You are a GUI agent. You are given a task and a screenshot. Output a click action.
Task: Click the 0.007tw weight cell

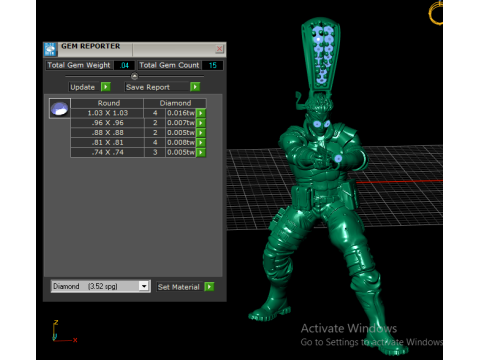pyautogui.click(x=181, y=123)
